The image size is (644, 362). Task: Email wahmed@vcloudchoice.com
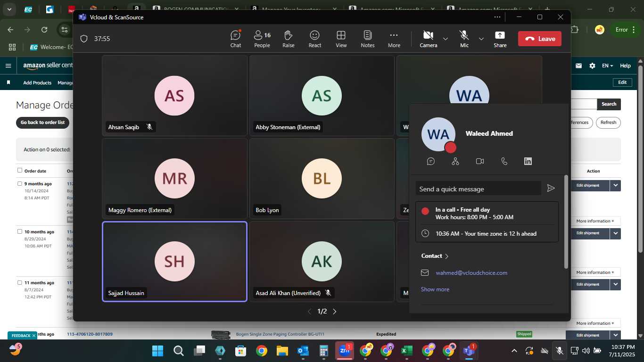(471, 273)
